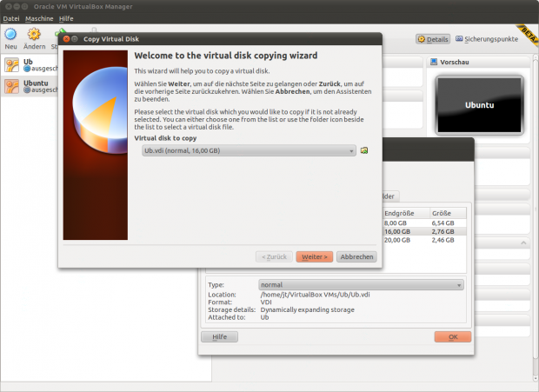Open the Hilfe menu
Image resolution: width=539 pixels, height=392 pixels.
(66, 18)
